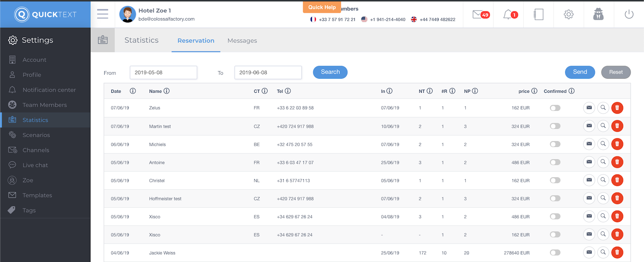Delete the Michiels reservation with trash icon
This screenshot has width=644, height=262.
(x=617, y=144)
